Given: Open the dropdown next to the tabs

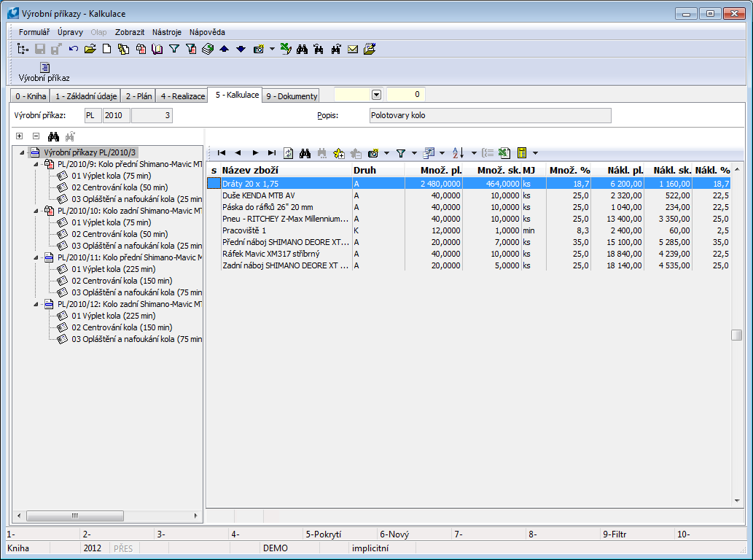Looking at the screenshot, I should (x=376, y=95).
